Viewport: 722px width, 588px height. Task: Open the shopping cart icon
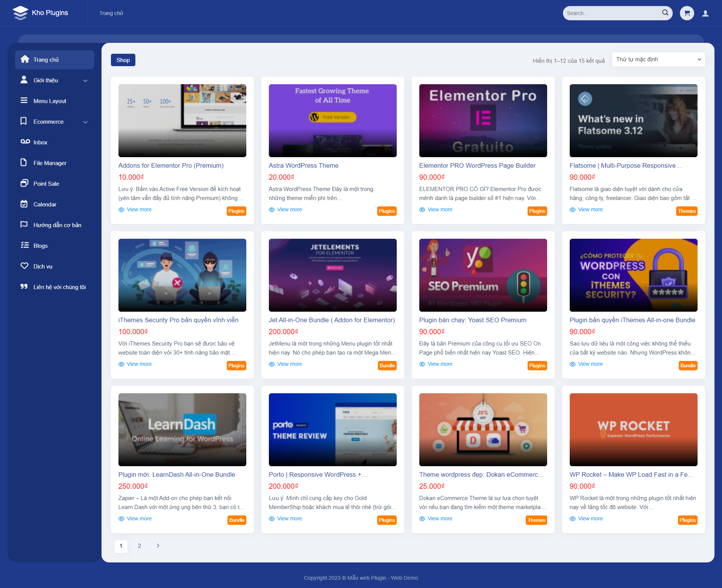coord(687,13)
